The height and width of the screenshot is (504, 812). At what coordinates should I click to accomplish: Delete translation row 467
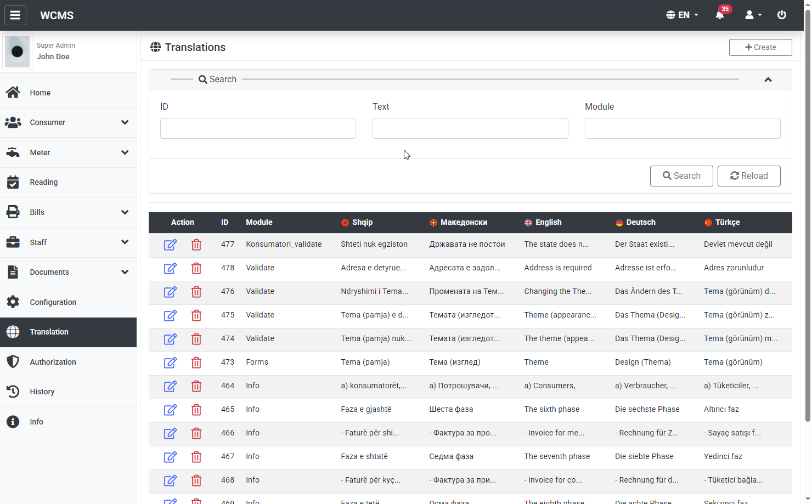[x=196, y=457]
